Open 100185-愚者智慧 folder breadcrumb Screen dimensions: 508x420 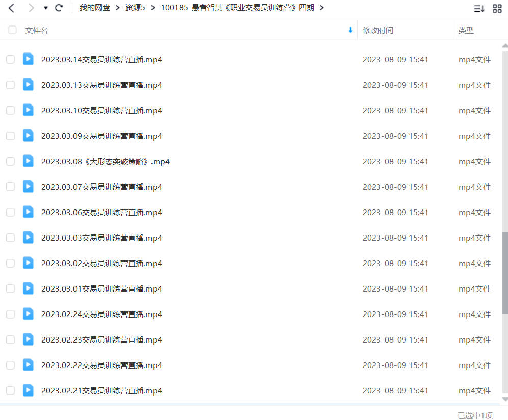coord(238,8)
